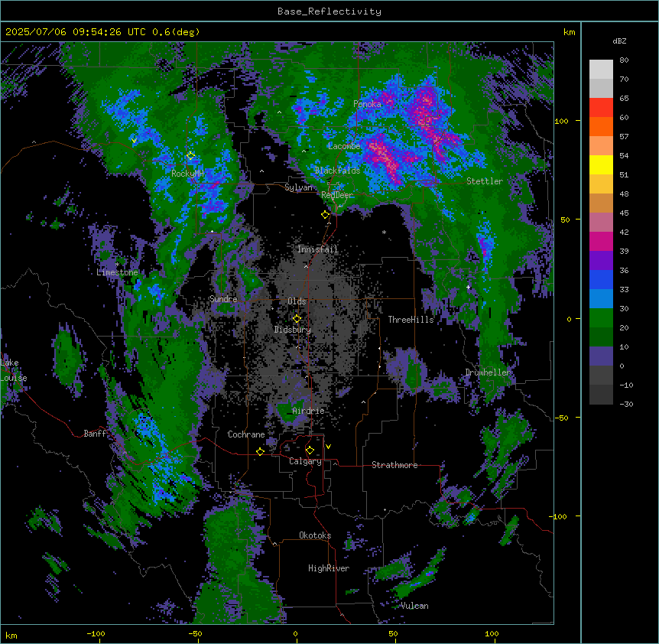The image size is (659, 644).
Task: Click the -100 km tick on bottom axis
Action: click(96, 633)
